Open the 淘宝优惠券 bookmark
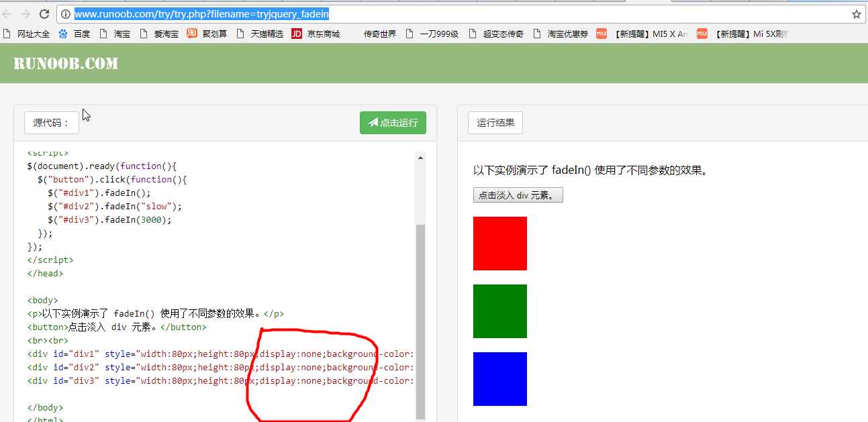 click(561, 34)
